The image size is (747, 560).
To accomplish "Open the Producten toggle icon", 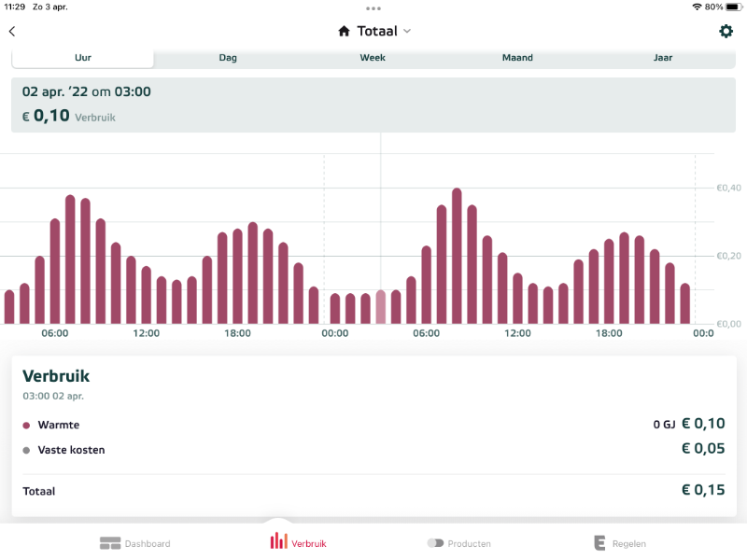I will coord(435,543).
